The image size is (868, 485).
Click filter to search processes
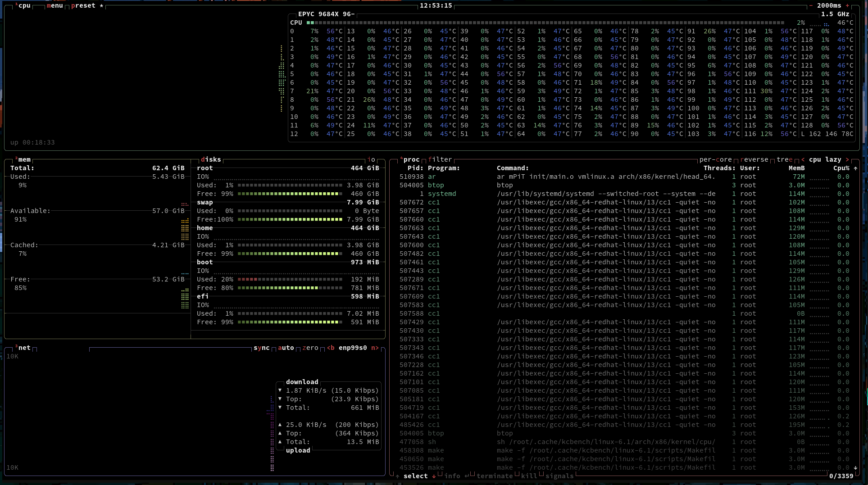[x=440, y=159]
